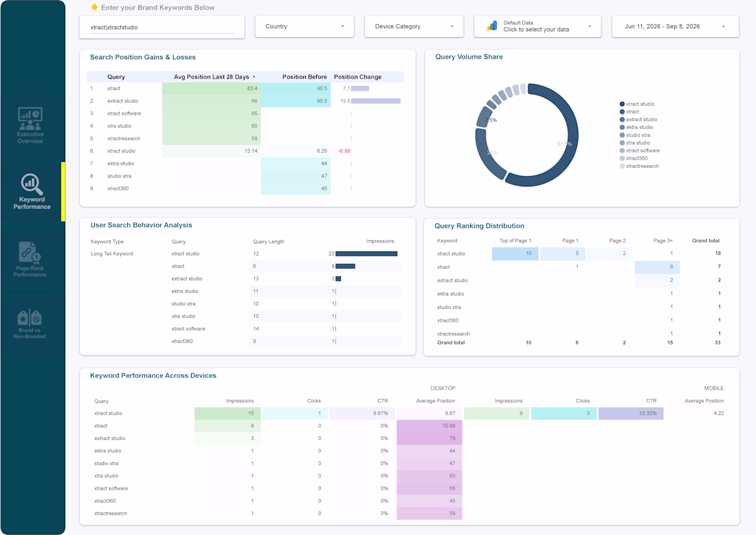Viewport: 756px width, 535px height.
Task: Click the -6.89 position change value
Action: (344, 151)
